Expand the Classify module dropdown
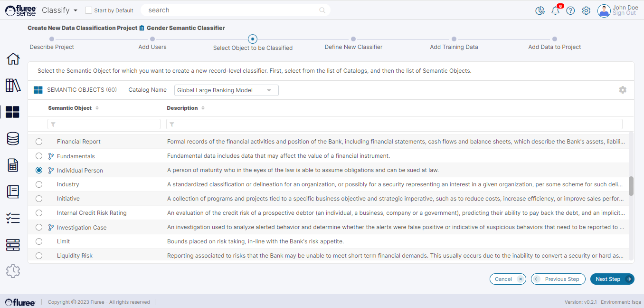 click(59, 10)
